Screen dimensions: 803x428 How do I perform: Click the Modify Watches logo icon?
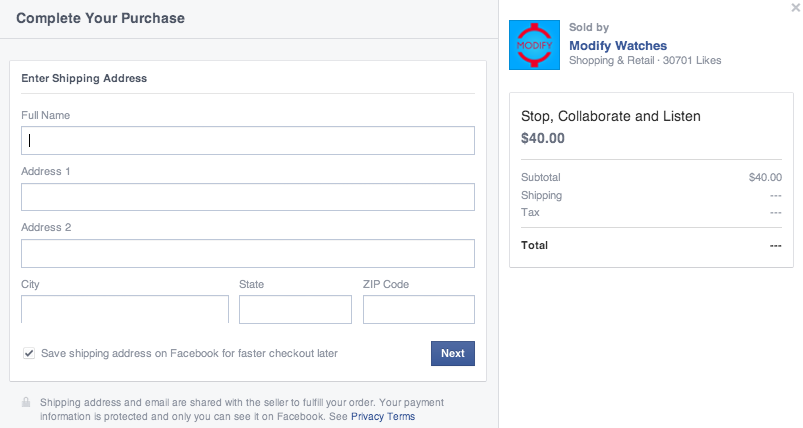[534, 45]
